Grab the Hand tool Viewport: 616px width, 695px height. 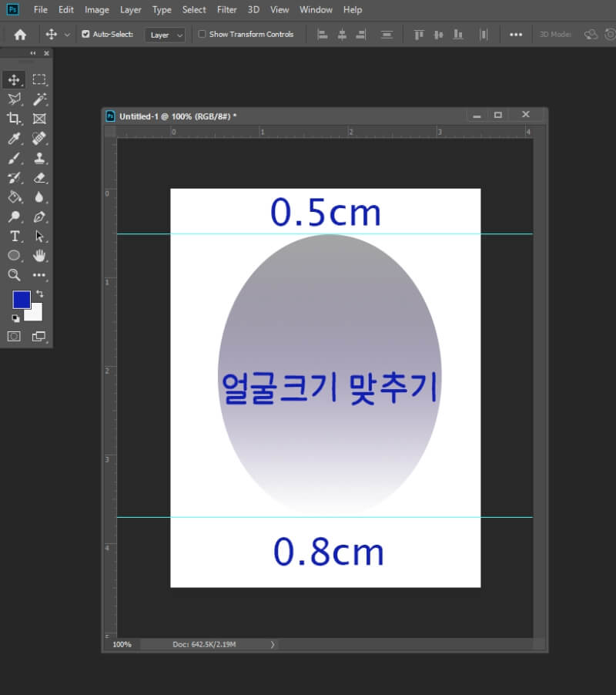[x=38, y=256]
